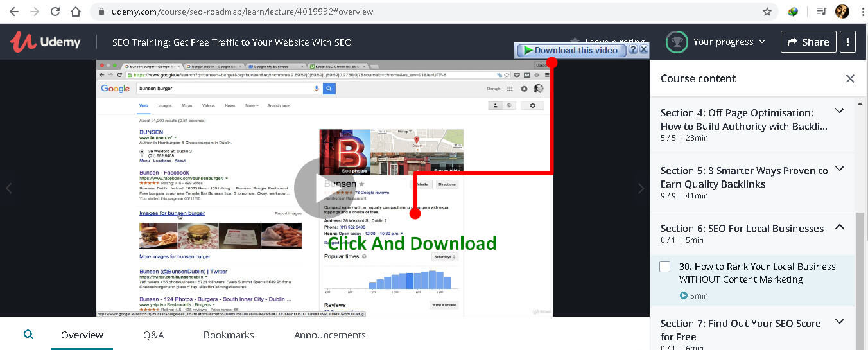Go back in browser history
This screenshot has height=350, width=868.
pos(14,12)
